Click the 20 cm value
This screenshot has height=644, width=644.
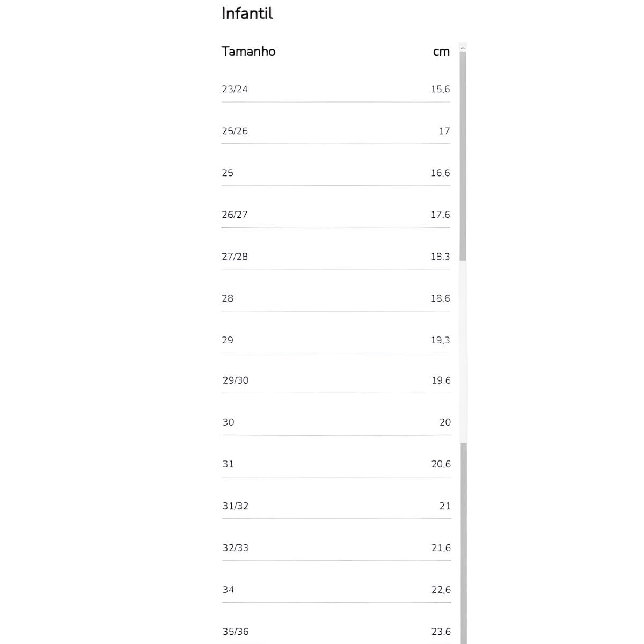445,422
